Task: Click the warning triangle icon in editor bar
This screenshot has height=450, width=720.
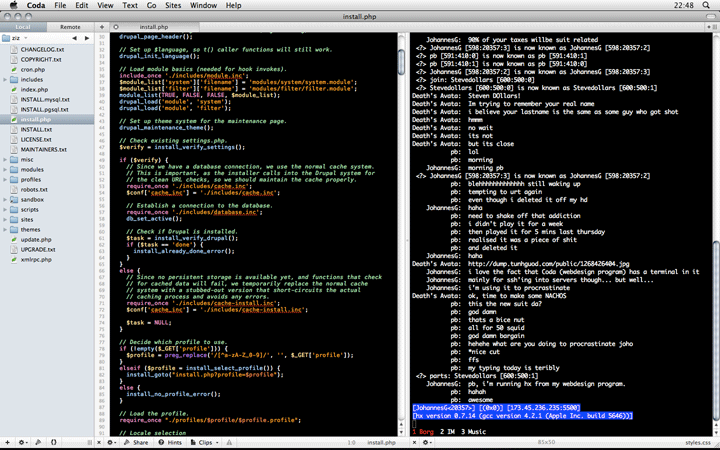Action: point(229,442)
